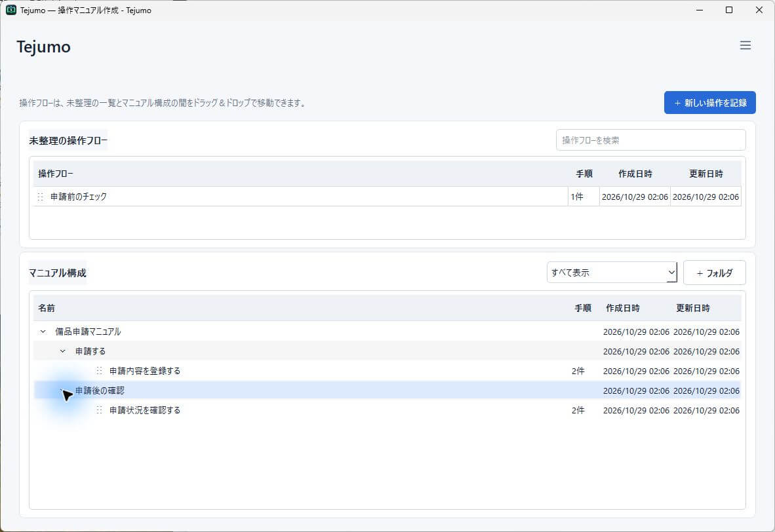Open the すべて表示 filter dropdown
Screen dimensions: 775x532
[x=612, y=273]
